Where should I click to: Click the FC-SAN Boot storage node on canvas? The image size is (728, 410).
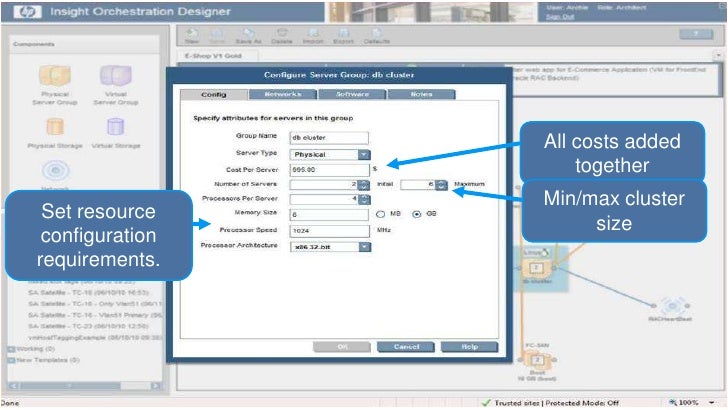pos(537,360)
